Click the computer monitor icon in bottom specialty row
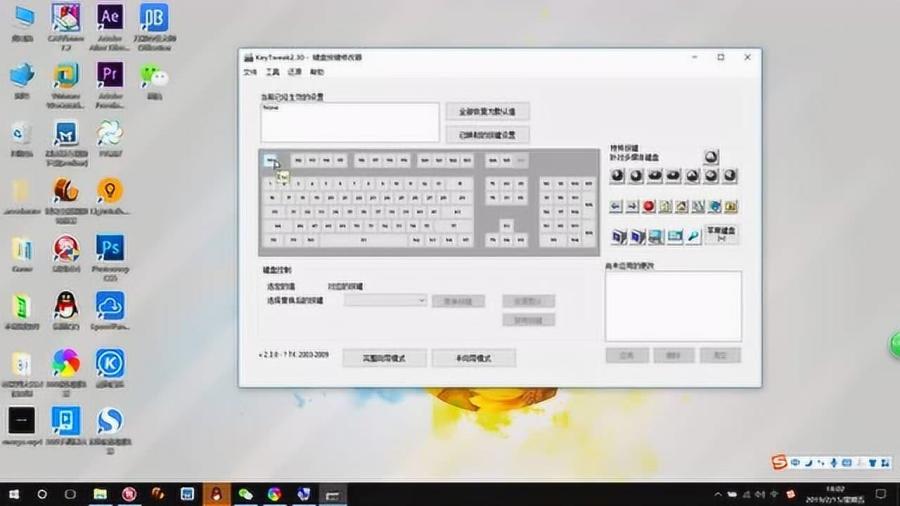900x506 pixels. 656,236
